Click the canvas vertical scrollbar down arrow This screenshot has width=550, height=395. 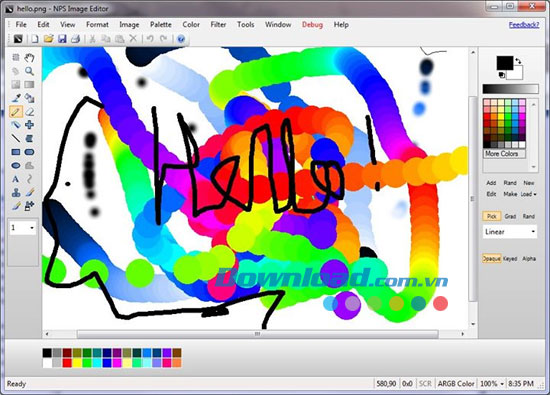pos(473,324)
